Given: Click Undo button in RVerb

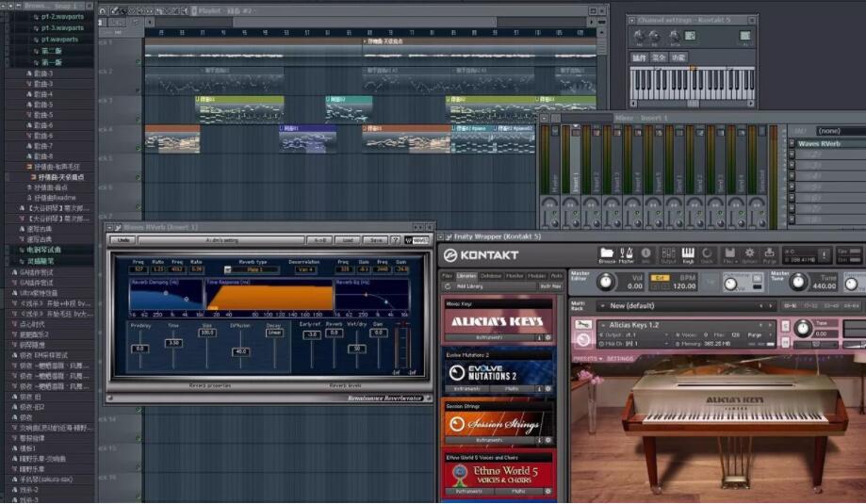Looking at the screenshot, I should [x=123, y=240].
